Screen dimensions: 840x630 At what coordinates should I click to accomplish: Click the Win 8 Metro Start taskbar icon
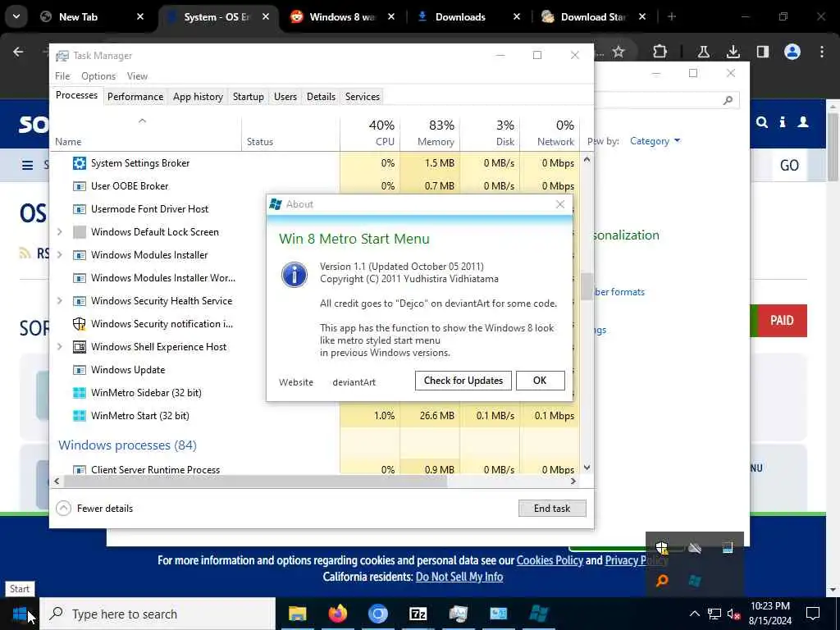pyautogui.click(x=538, y=614)
